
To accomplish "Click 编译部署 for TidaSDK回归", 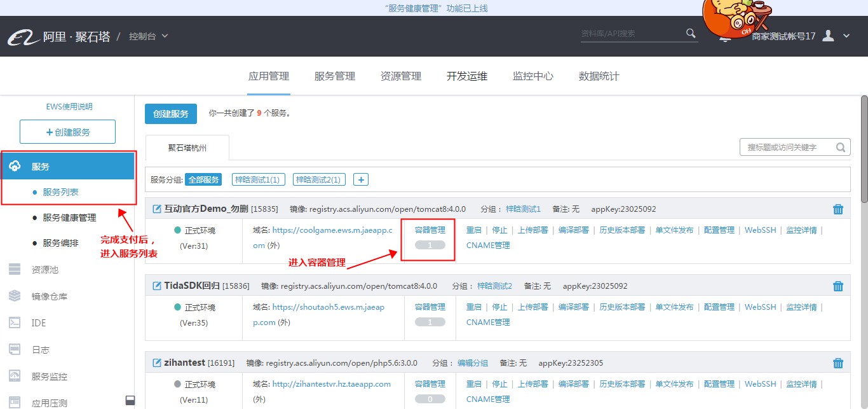I will point(574,307).
